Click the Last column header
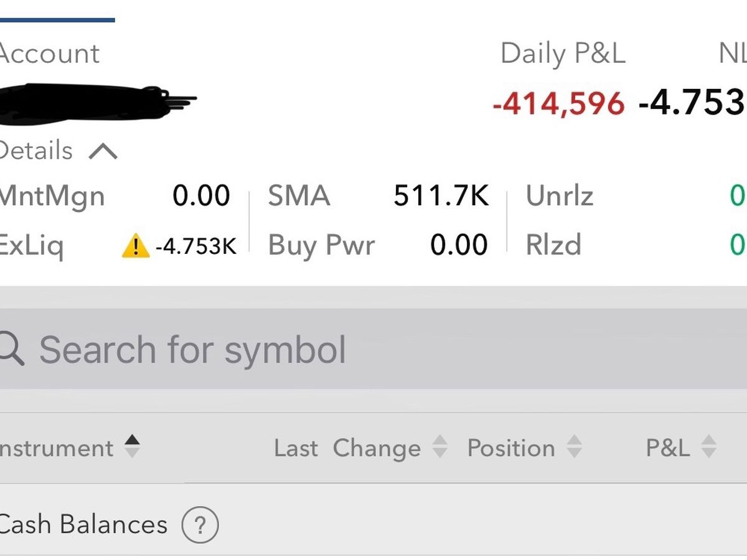The width and height of the screenshot is (747, 560). (x=296, y=448)
